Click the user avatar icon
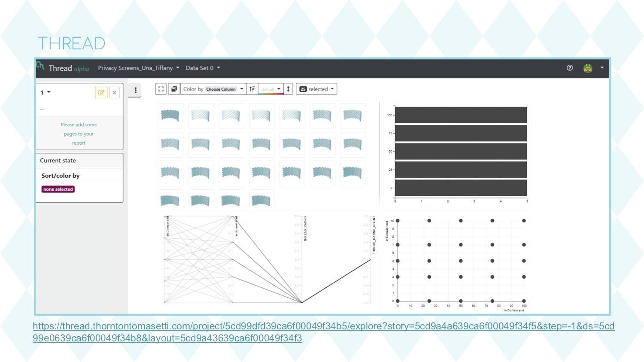644x362 pixels. (588, 68)
